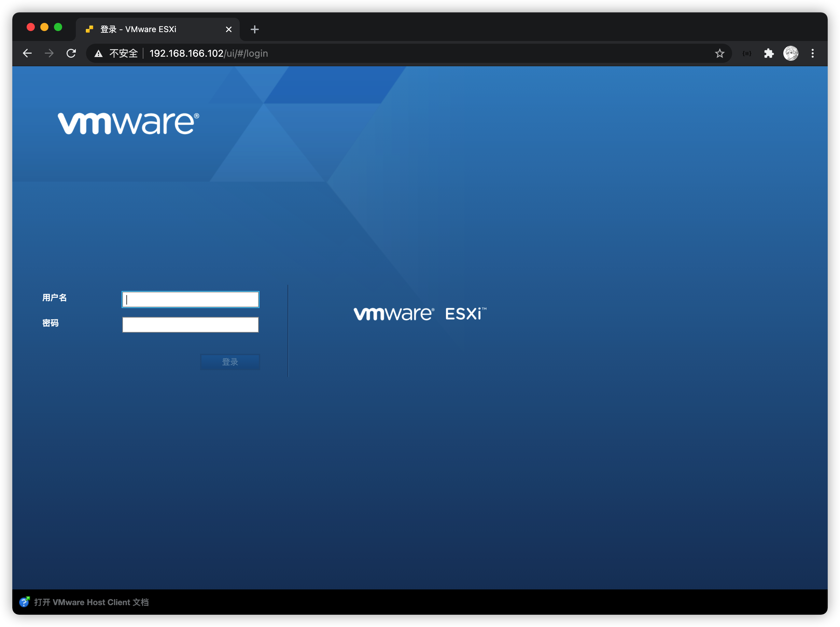Click the vmware ESXi logo

[420, 314]
